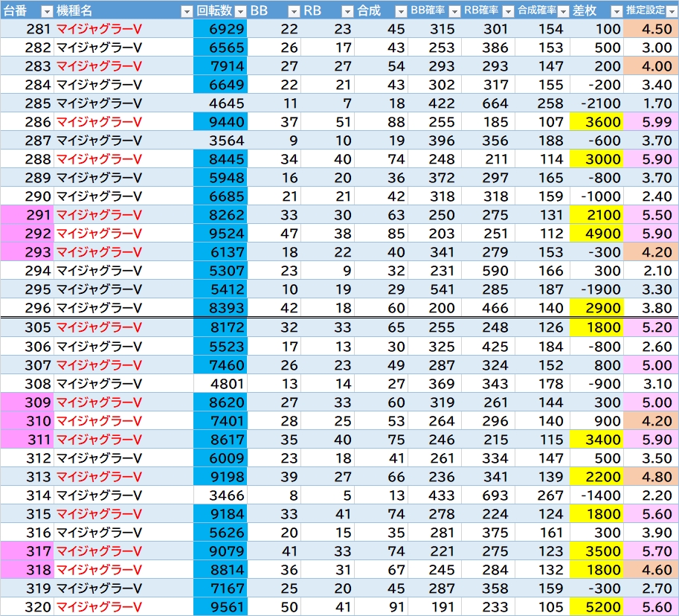Open the 台番 column filter dropdown

(x=46, y=11)
